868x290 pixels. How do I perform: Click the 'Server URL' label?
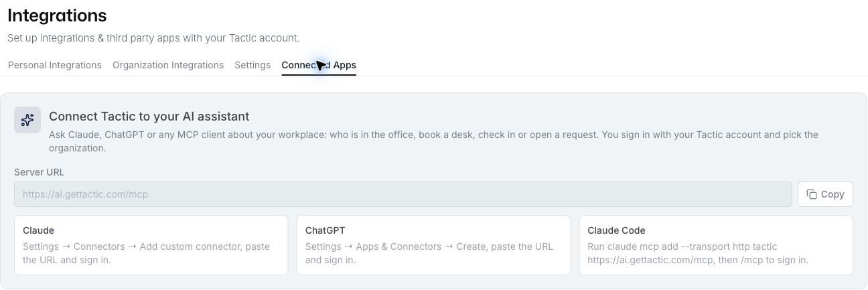[x=40, y=172]
